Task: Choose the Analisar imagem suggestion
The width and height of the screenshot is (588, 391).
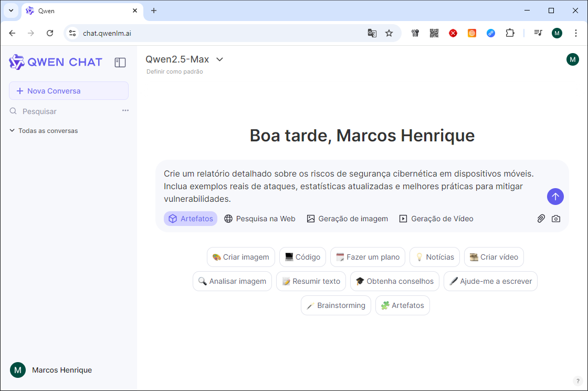Action: pyautogui.click(x=232, y=281)
